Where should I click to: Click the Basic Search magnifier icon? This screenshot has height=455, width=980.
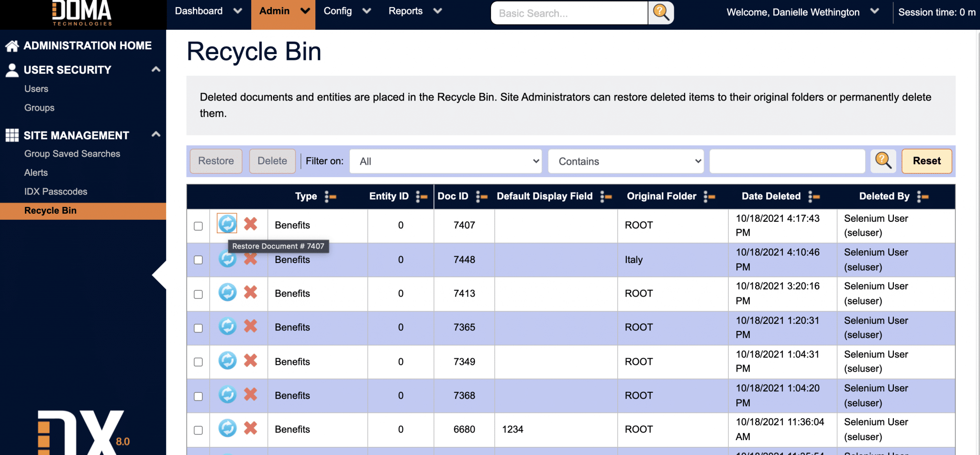point(661,12)
